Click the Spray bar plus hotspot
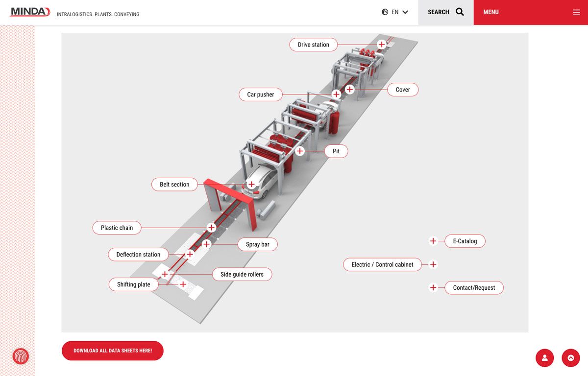This screenshot has height=376, width=588. tap(206, 244)
